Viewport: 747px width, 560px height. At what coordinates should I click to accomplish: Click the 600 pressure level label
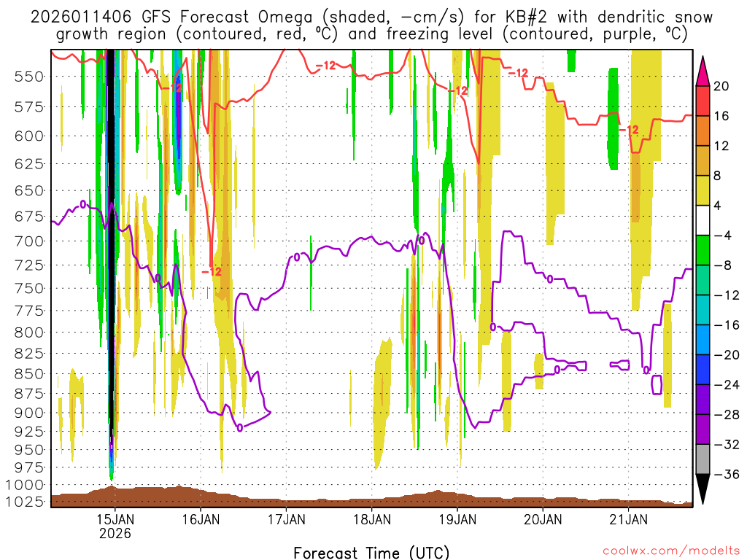pos(29,136)
